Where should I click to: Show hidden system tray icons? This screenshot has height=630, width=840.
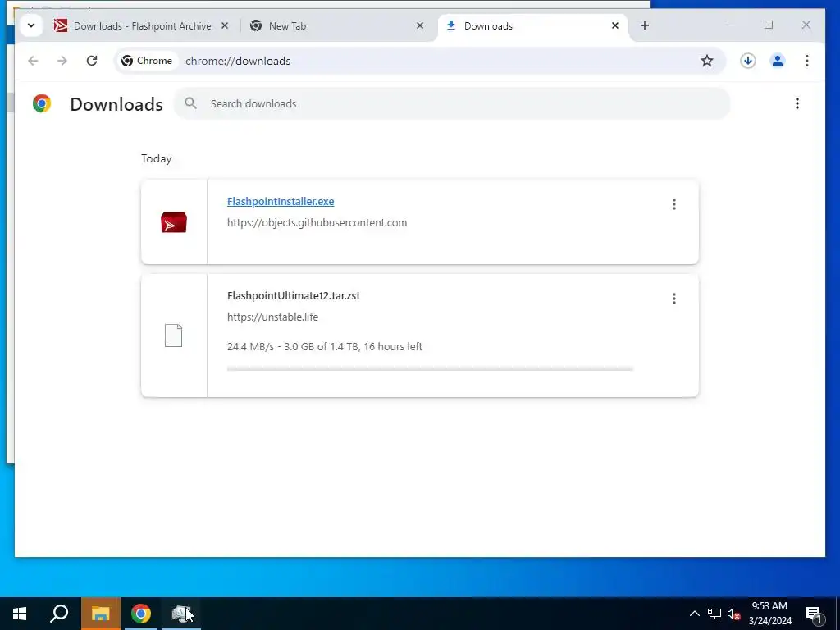(694, 614)
